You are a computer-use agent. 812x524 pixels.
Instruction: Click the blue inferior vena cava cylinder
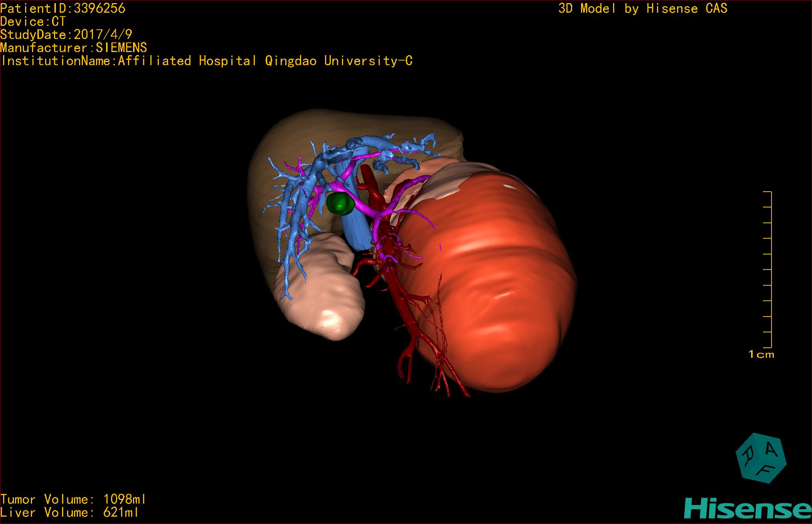[x=355, y=231]
